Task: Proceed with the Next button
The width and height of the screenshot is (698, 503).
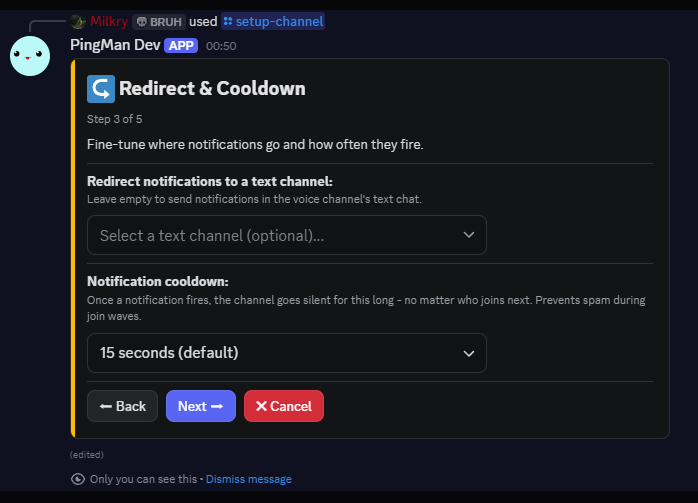Action: (201, 406)
